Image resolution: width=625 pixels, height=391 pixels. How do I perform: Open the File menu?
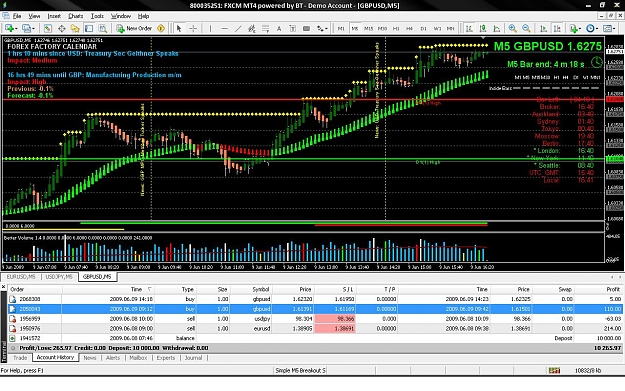[x=17, y=16]
